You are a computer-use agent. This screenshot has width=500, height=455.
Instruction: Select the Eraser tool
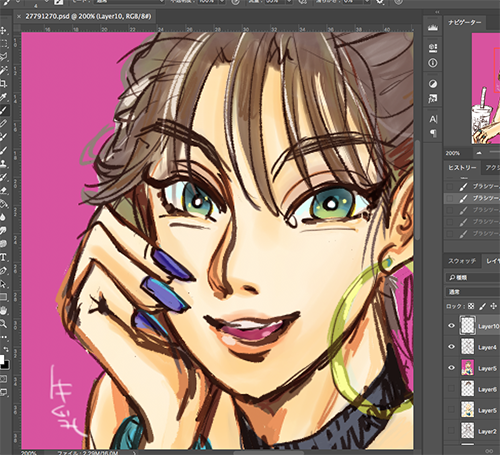4,190
